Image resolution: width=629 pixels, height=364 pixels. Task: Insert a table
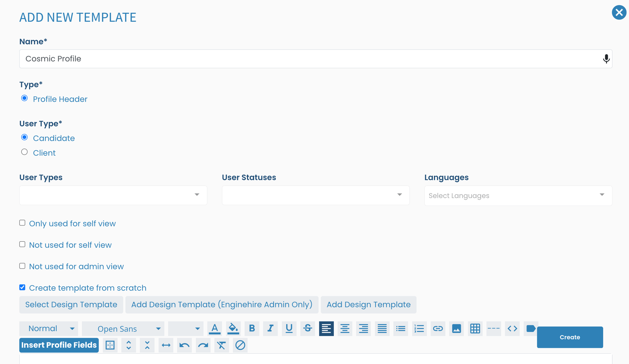point(475,329)
